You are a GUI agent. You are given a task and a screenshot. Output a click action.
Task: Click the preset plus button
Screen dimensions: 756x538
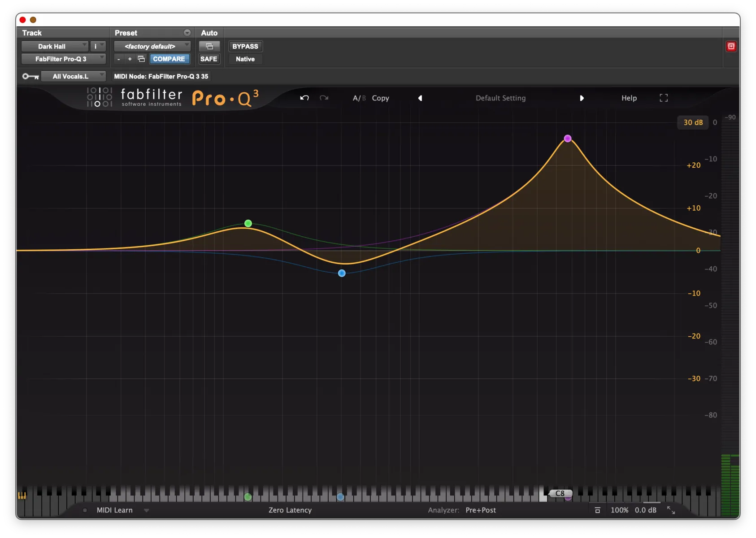pos(130,59)
